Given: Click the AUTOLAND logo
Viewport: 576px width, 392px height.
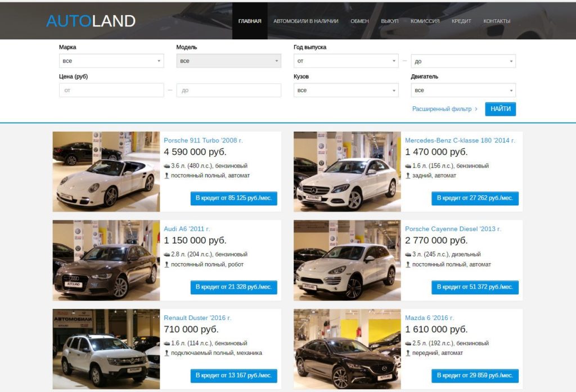Looking at the screenshot, I should coord(91,21).
